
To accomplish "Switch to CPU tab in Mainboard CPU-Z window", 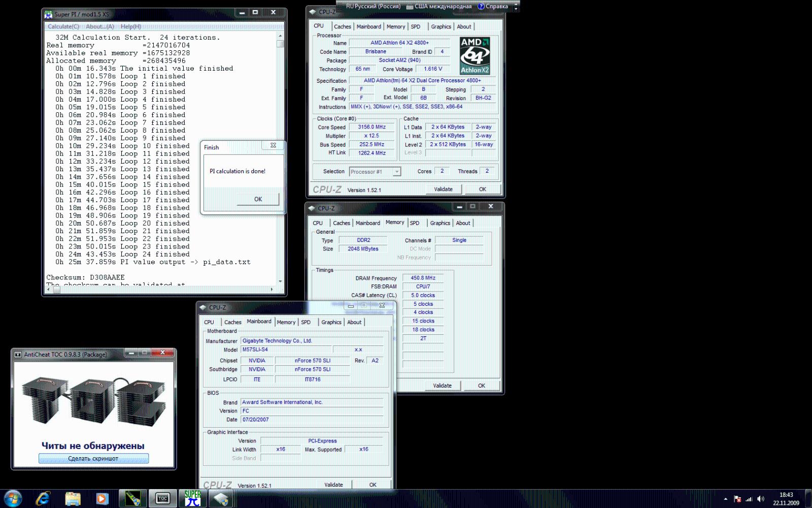I will [209, 322].
